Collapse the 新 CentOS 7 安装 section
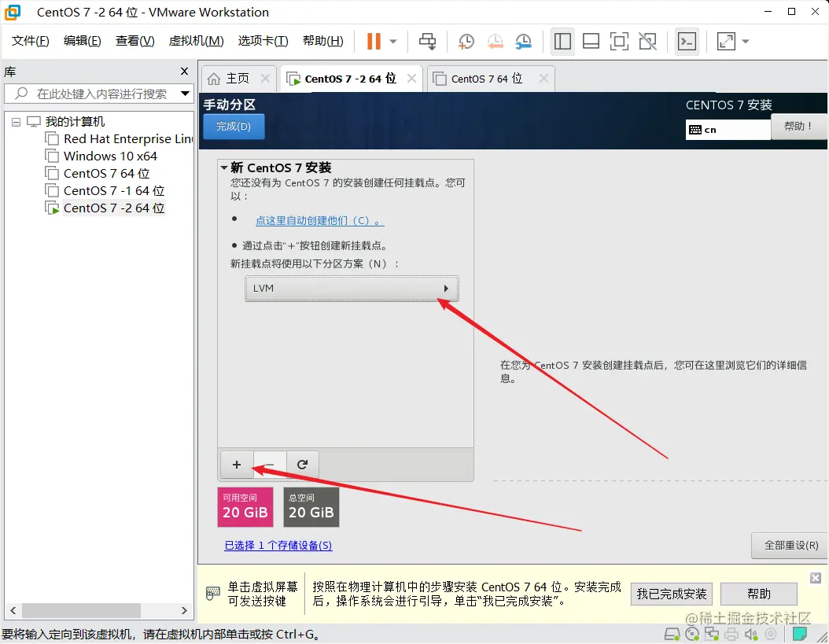 pyautogui.click(x=224, y=167)
